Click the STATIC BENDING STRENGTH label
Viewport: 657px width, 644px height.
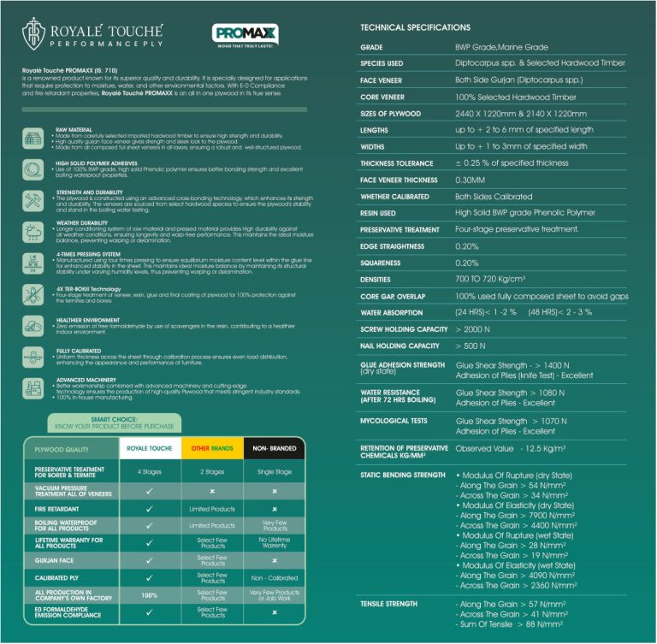coord(403,476)
